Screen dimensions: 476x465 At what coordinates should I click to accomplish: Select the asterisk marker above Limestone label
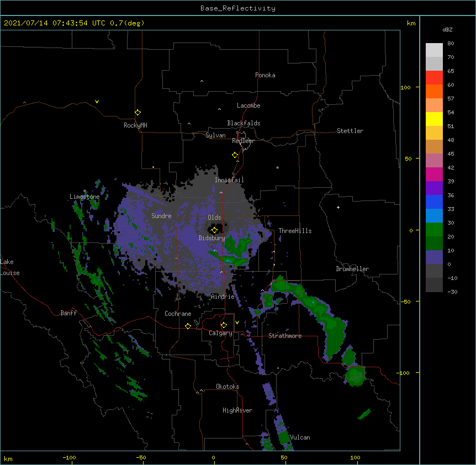pyautogui.click(x=84, y=191)
